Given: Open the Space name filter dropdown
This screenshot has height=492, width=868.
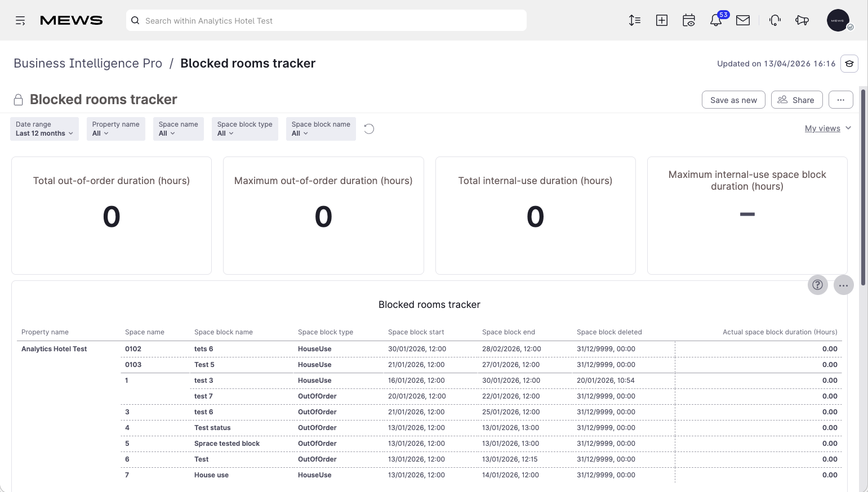Looking at the screenshot, I should pos(179,129).
